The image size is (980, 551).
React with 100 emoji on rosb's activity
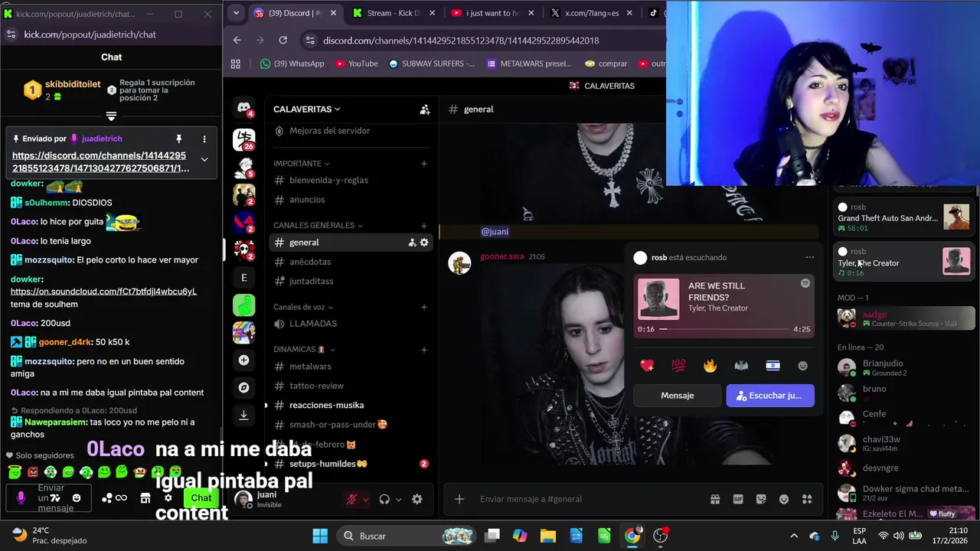pyautogui.click(x=678, y=366)
